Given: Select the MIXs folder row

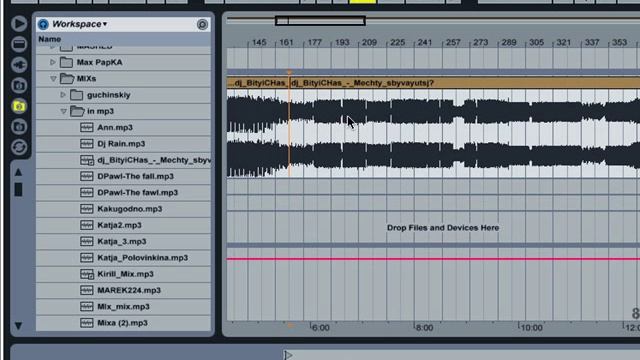Looking at the screenshot, I should [124, 78].
